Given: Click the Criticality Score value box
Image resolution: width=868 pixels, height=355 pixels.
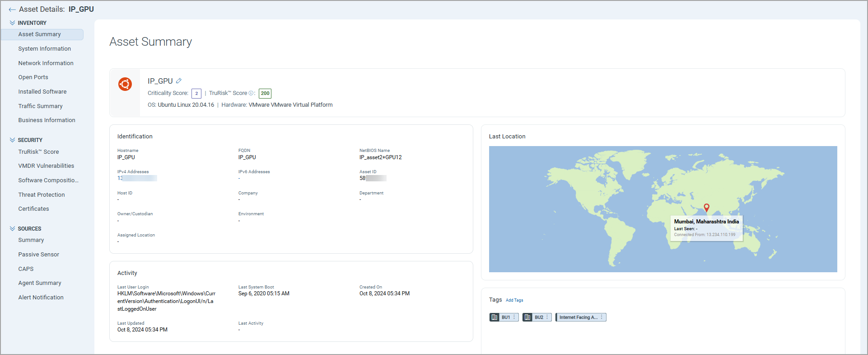Looking at the screenshot, I should tap(196, 94).
